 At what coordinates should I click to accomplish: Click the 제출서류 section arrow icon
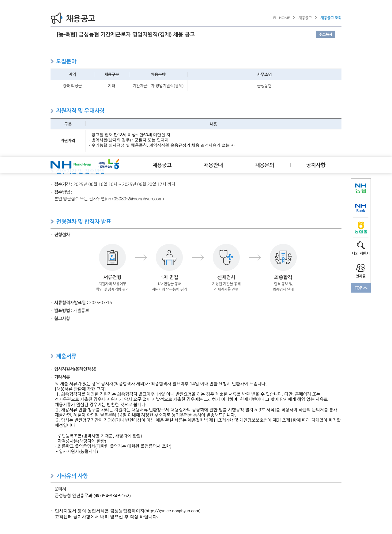(52, 356)
